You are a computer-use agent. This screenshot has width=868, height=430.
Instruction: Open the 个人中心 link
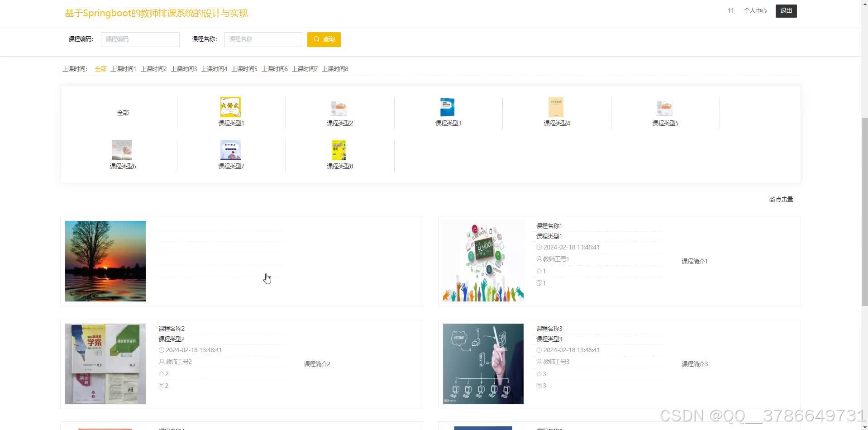[x=755, y=10]
